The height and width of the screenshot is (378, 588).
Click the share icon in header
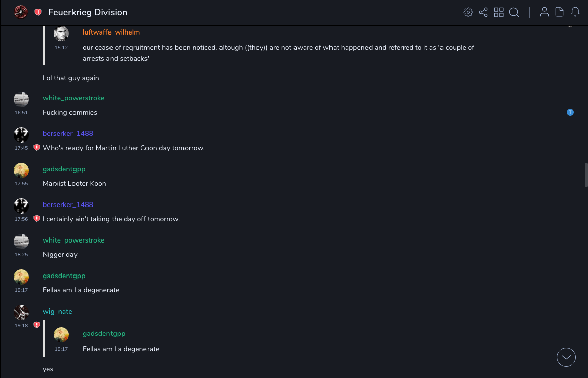(483, 12)
